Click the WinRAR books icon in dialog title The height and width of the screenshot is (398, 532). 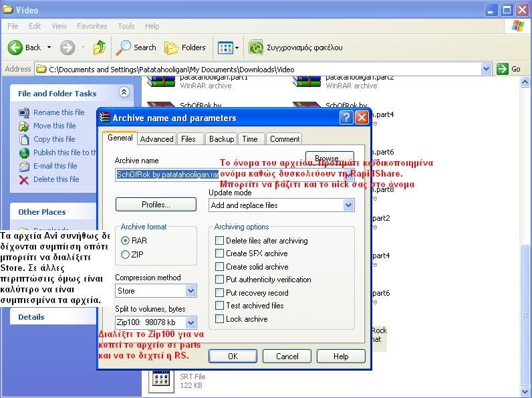pos(105,118)
